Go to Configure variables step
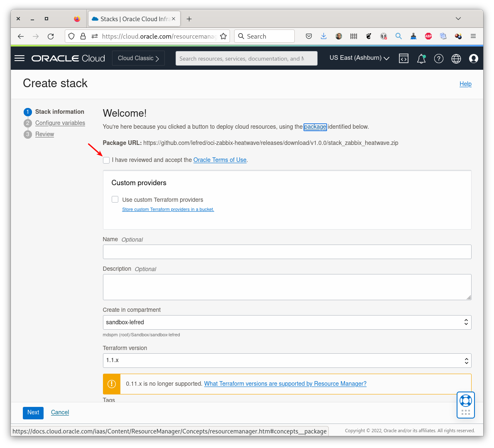Viewport: 494px width, 448px height. [x=60, y=123]
